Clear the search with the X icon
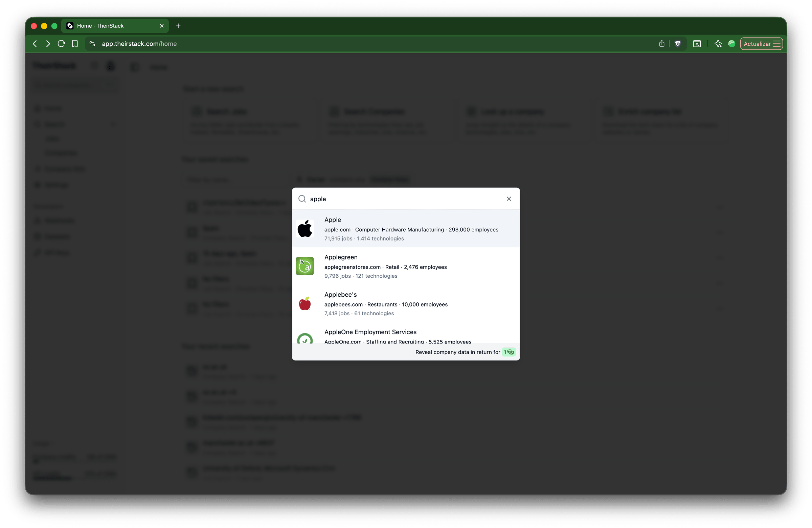 coord(509,199)
